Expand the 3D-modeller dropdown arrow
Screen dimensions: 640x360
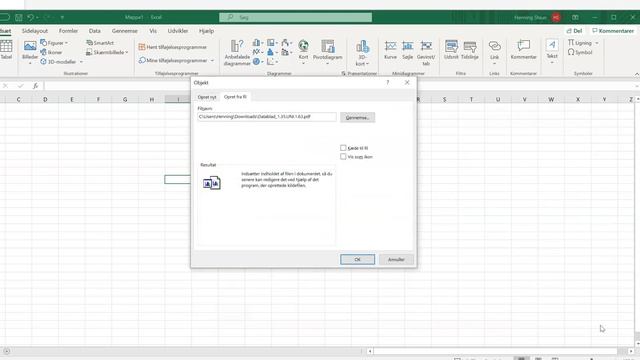tap(81, 62)
